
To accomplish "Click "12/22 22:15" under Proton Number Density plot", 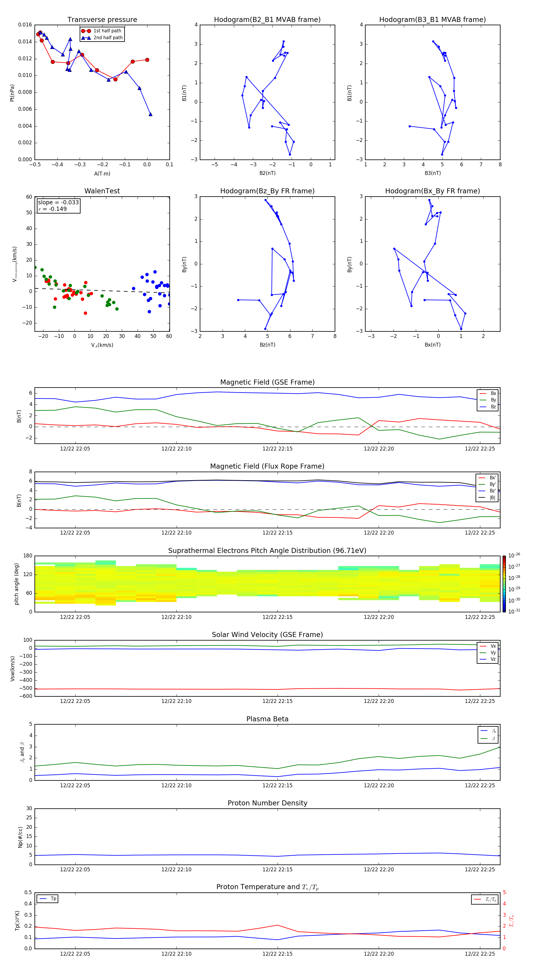I will point(277,869).
